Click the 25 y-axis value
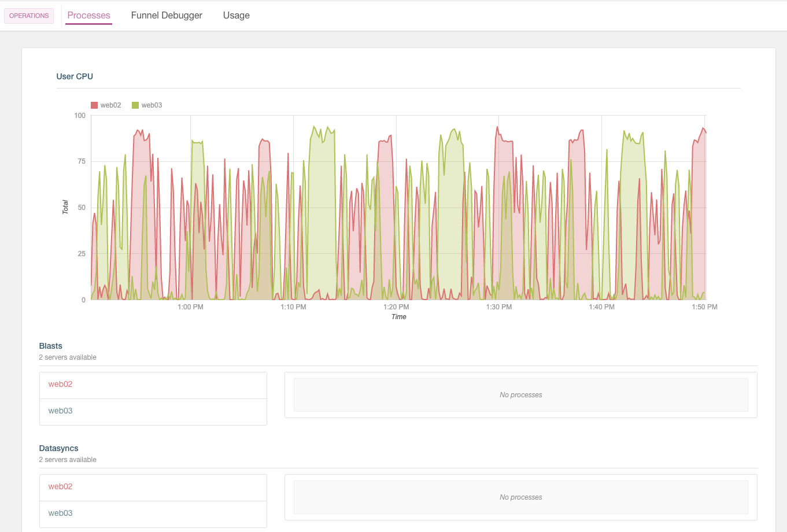 tap(82, 254)
